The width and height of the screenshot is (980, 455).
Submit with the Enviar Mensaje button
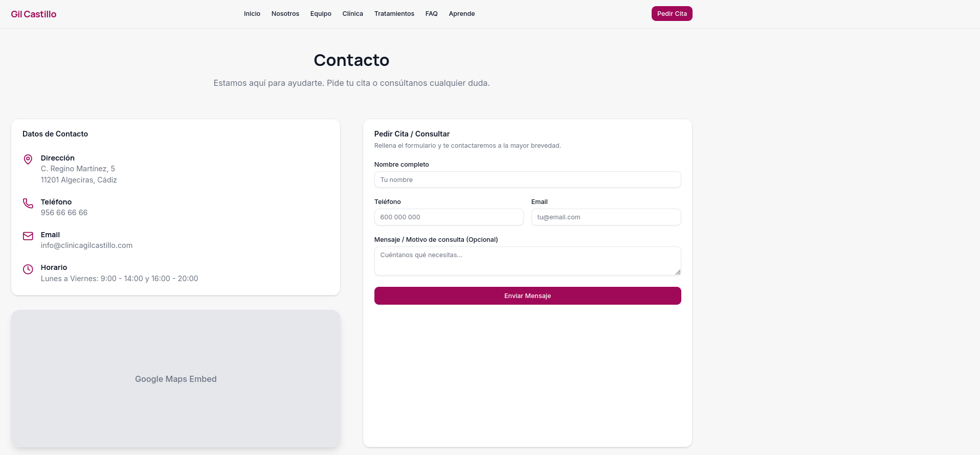click(527, 295)
